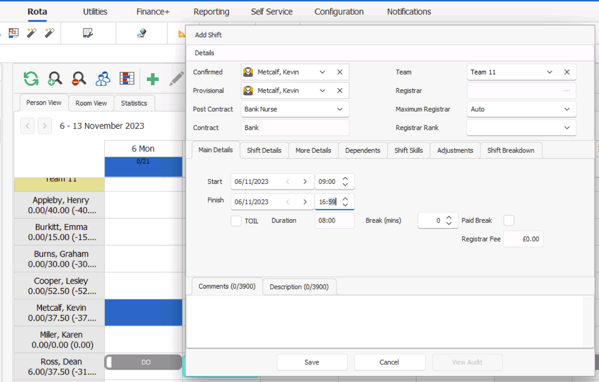Viewport: 599px width, 382px height.
Task: Open the Configuration menu tab
Action: (x=339, y=12)
